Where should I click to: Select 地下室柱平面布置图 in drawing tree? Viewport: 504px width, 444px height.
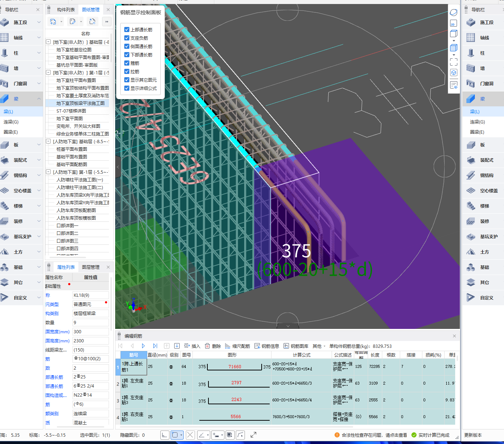click(x=76, y=80)
